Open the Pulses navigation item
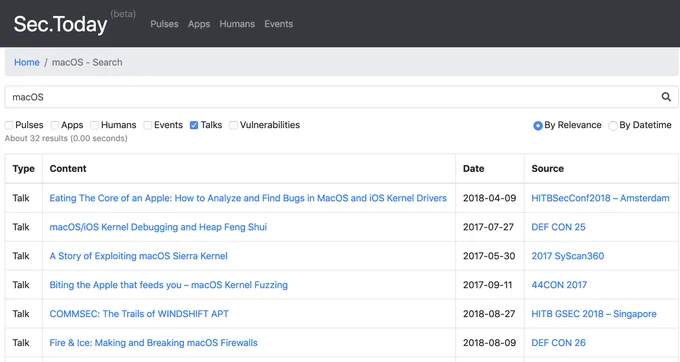The height and width of the screenshot is (362, 680). (164, 24)
